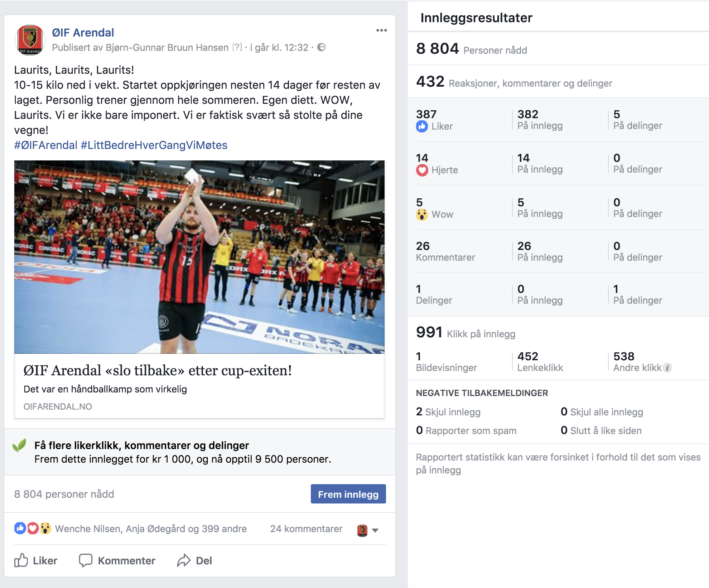Click the blue like reaction icon under post
This screenshot has width=709, height=588.
[x=20, y=529]
